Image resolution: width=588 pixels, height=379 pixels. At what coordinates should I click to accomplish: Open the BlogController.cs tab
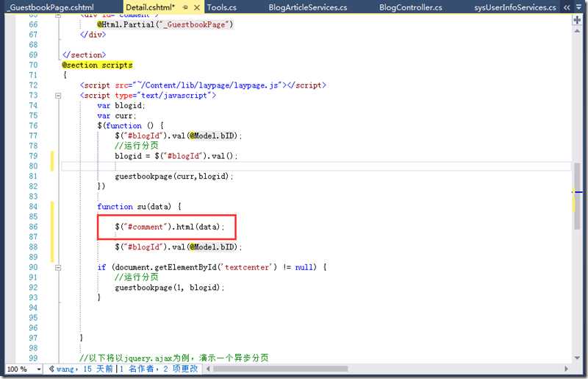click(x=410, y=7)
